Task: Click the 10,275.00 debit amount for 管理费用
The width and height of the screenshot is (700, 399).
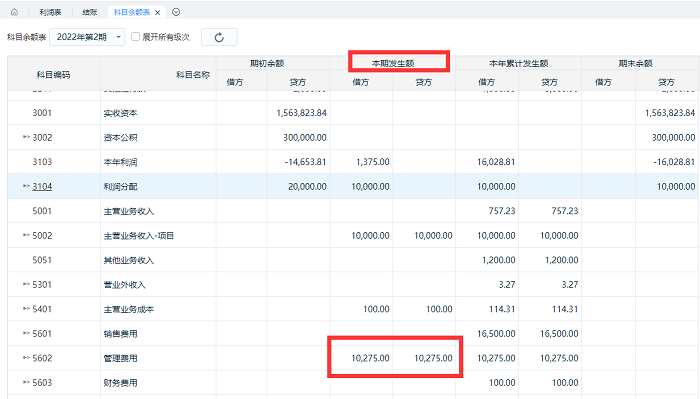Action: click(370, 358)
